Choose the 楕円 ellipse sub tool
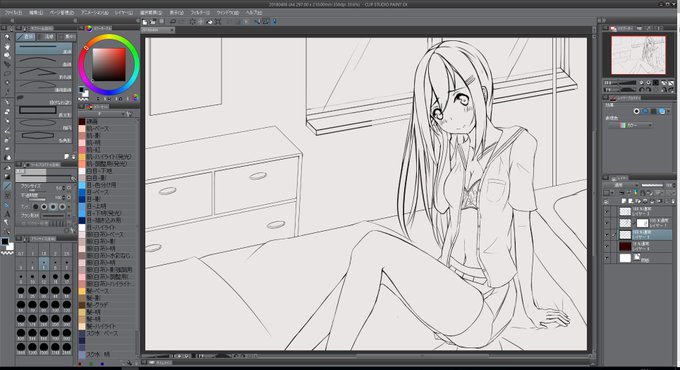This screenshot has height=370, width=680. pos(44,124)
